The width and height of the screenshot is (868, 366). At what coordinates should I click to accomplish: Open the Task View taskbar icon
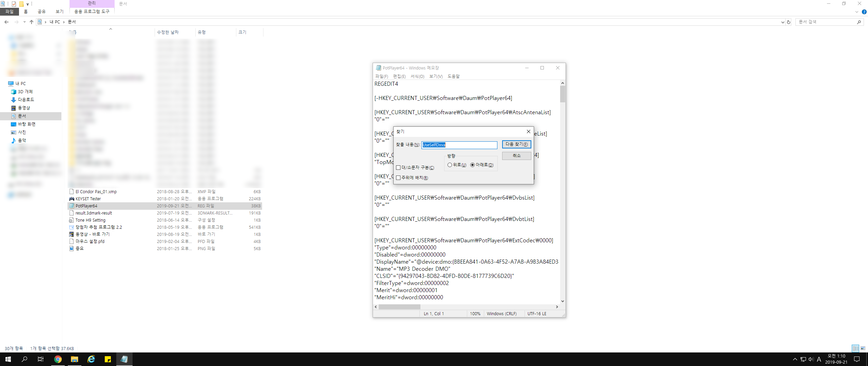tap(40, 359)
